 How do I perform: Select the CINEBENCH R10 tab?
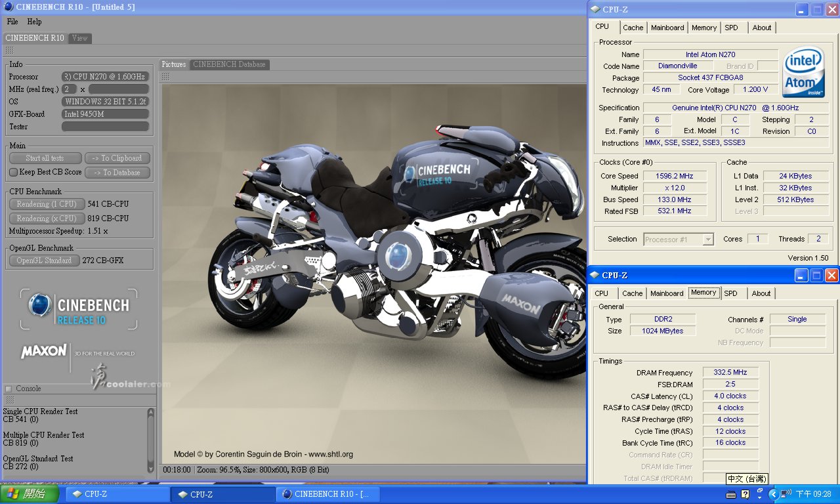(x=35, y=38)
